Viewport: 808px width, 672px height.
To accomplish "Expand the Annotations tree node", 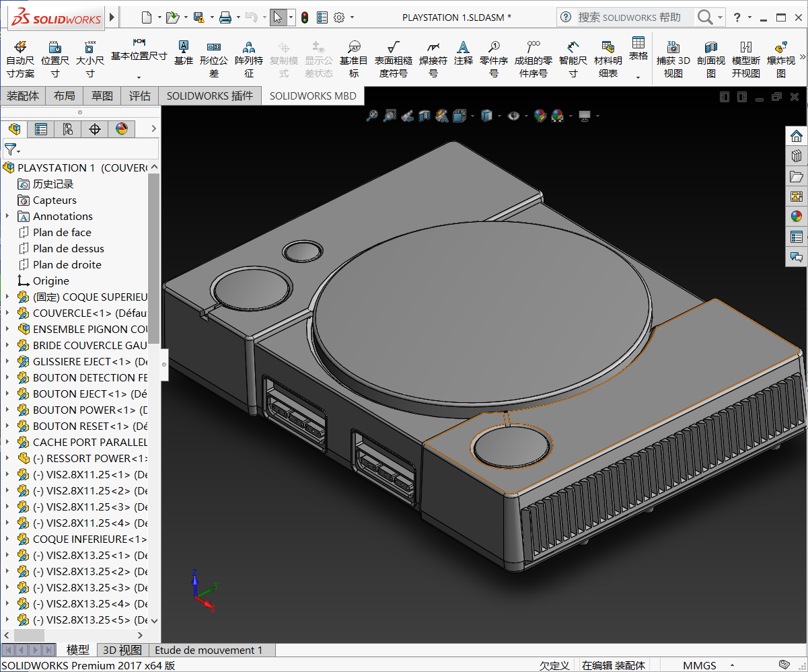I will coord(7,216).
